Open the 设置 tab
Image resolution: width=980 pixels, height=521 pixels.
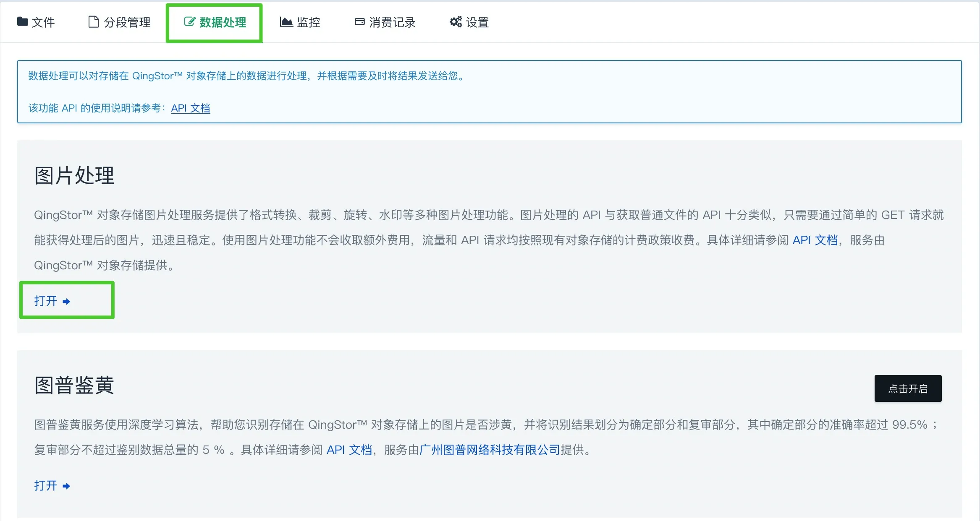[x=477, y=22]
